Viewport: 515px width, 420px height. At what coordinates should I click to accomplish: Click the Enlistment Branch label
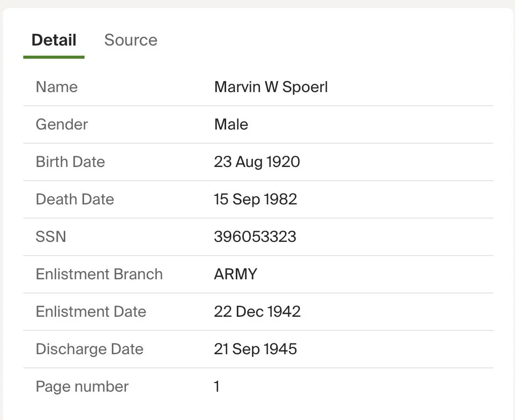(x=99, y=274)
